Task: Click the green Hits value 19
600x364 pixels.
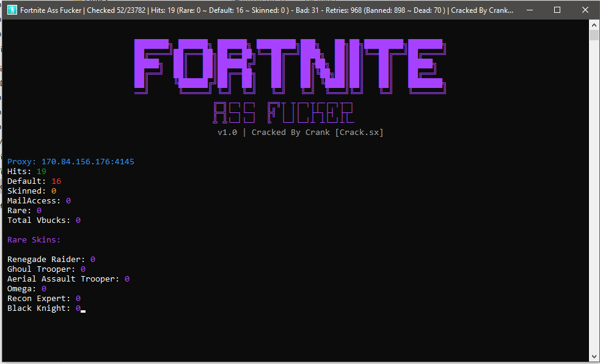Action: (x=42, y=171)
